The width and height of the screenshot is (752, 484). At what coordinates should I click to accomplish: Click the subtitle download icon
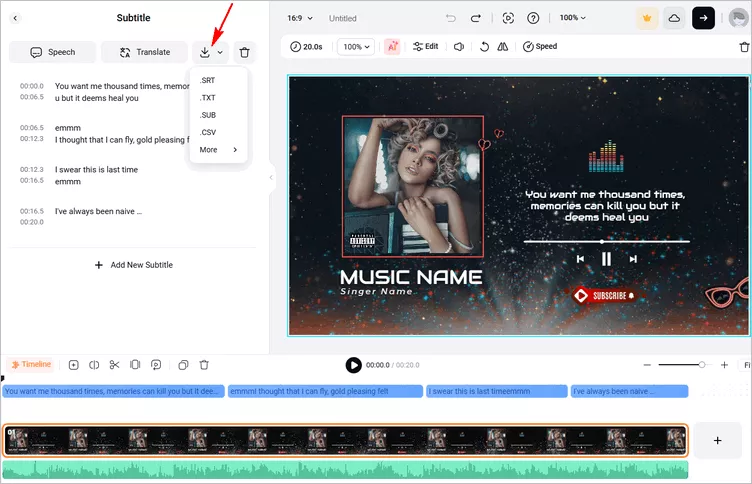[x=205, y=52]
